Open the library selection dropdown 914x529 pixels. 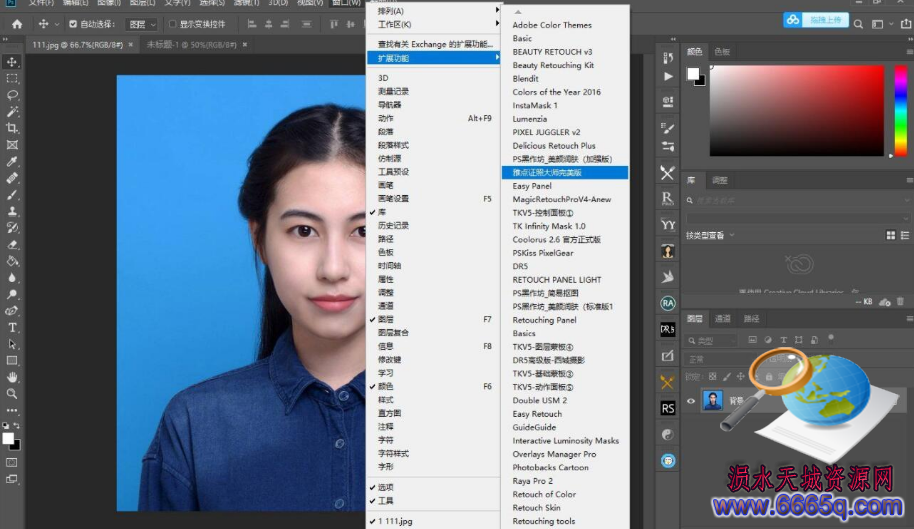[x=797, y=218]
